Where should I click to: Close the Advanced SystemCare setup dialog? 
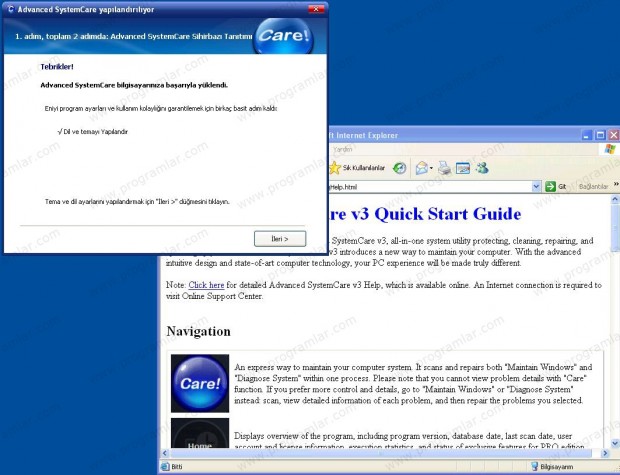point(316,9)
